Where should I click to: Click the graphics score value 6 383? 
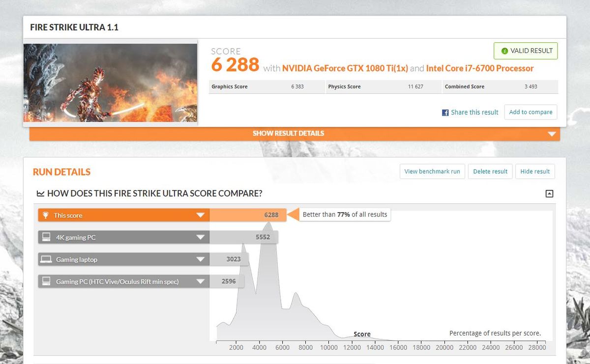pyautogui.click(x=298, y=86)
